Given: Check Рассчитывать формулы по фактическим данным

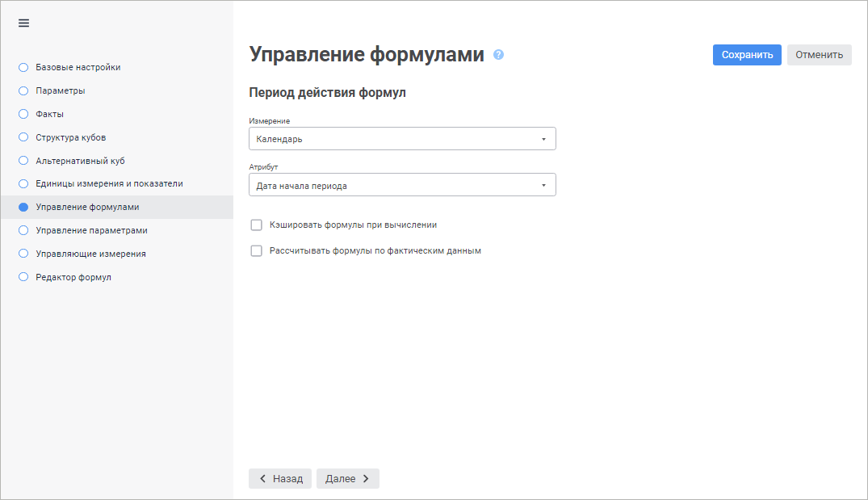Looking at the screenshot, I should click(x=257, y=250).
